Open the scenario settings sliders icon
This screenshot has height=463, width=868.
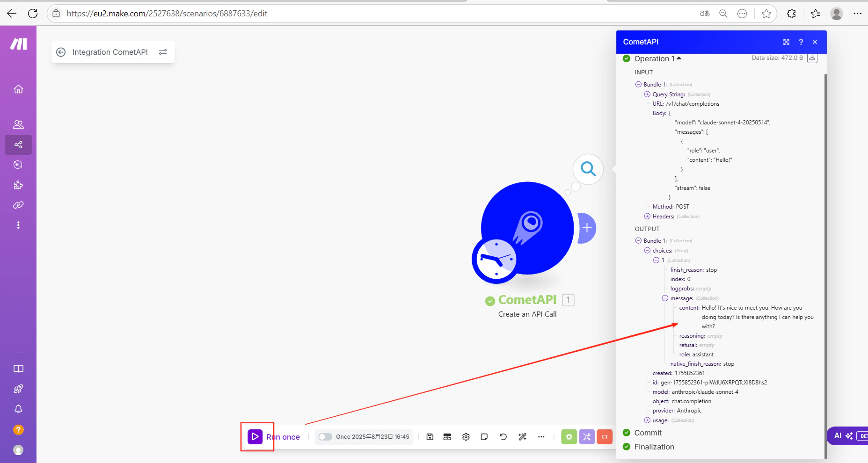coord(163,52)
